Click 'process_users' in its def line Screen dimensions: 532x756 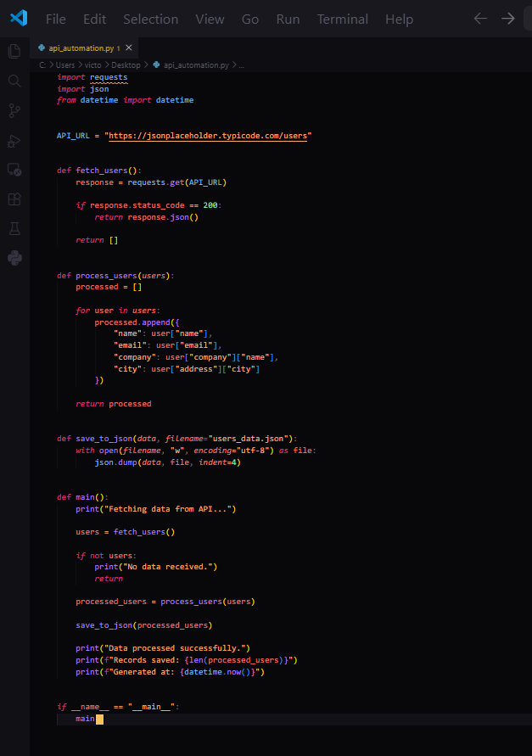(x=106, y=276)
